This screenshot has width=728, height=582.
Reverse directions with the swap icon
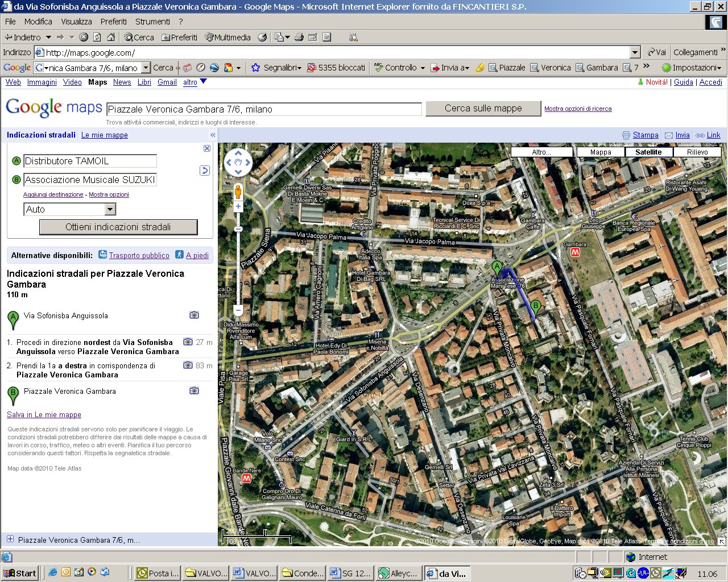(x=205, y=171)
